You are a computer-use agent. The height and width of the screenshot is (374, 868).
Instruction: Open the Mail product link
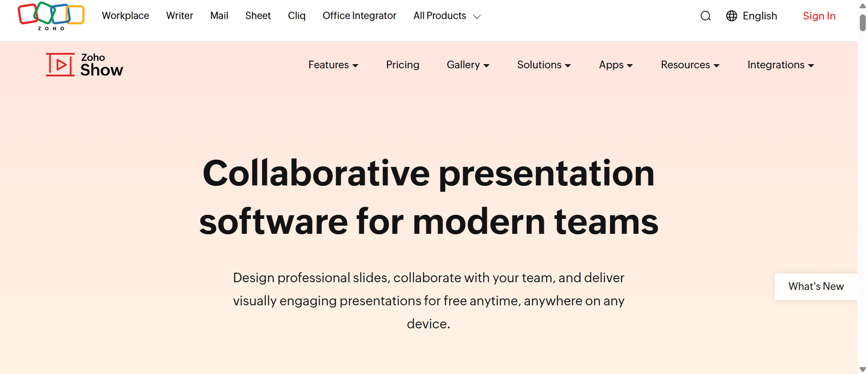[x=219, y=16]
